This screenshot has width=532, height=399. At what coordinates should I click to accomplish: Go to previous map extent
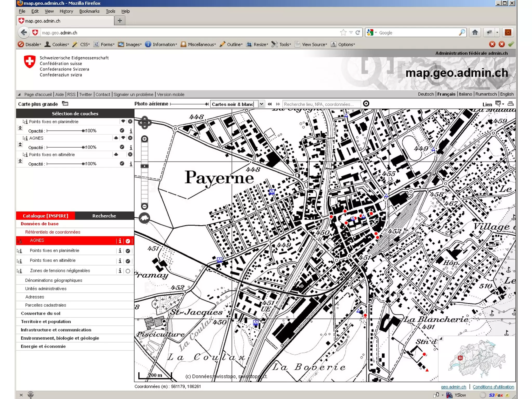click(270, 104)
